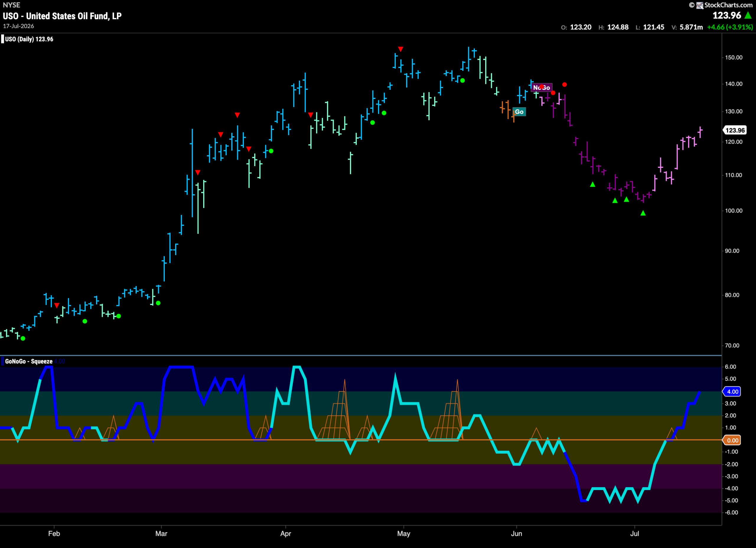Click the NYSE exchange label
756x548 pixels.
click(x=11, y=5)
